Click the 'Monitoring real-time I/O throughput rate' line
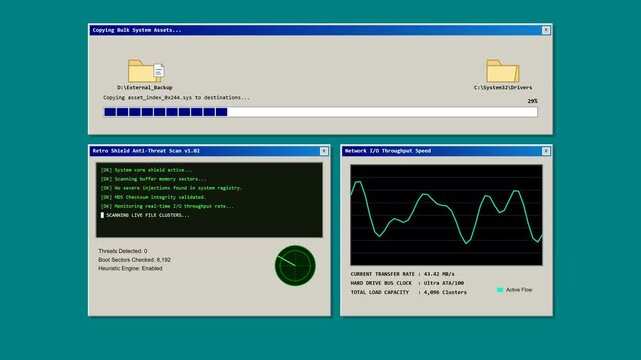 pyautogui.click(x=167, y=206)
